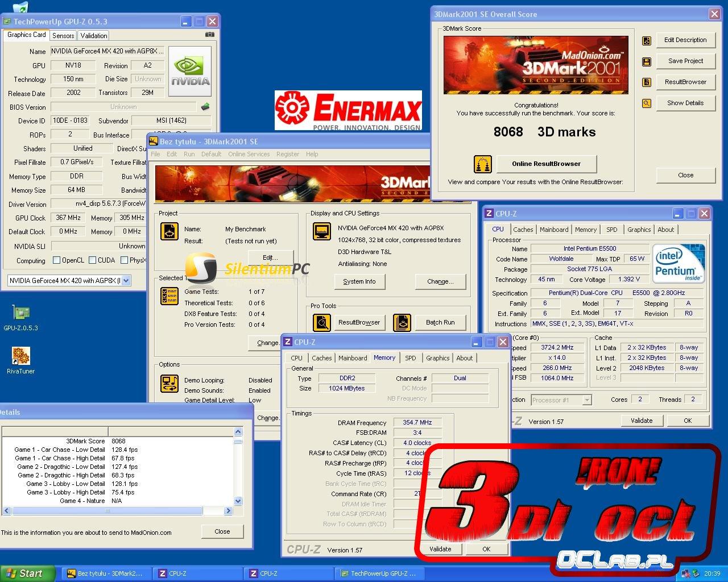728x582 pixels.
Task: Click Batch Run icon in Pro Tools
Action: click(402, 323)
